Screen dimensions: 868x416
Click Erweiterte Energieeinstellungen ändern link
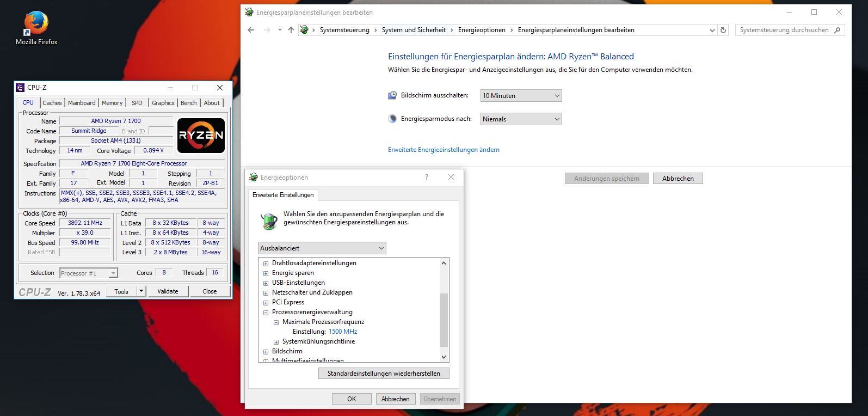[x=444, y=150]
